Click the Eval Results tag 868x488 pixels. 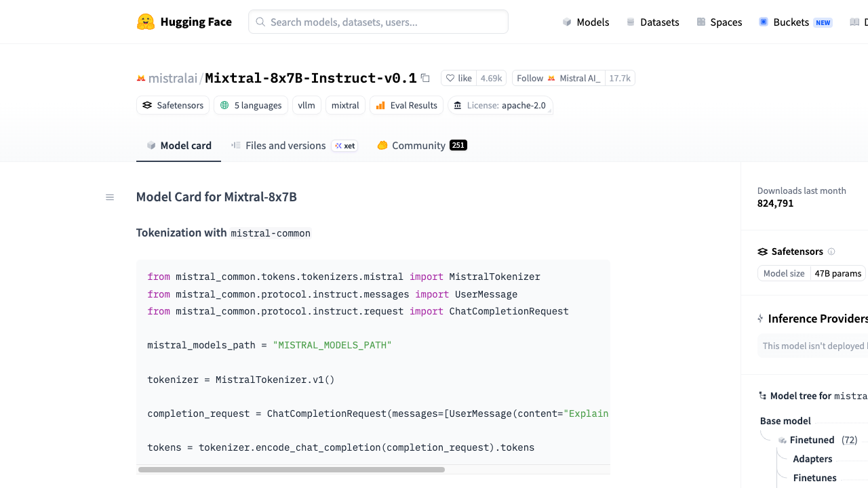click(407, 105)
